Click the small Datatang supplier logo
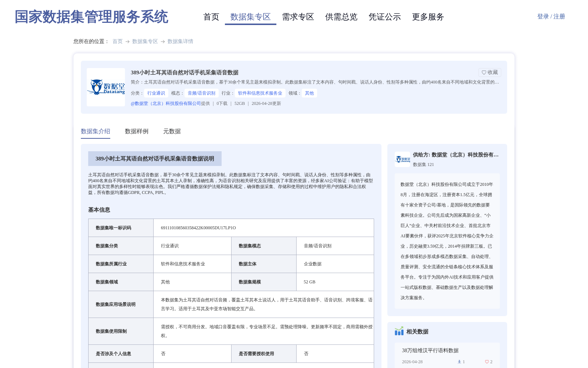 point(402,159)
